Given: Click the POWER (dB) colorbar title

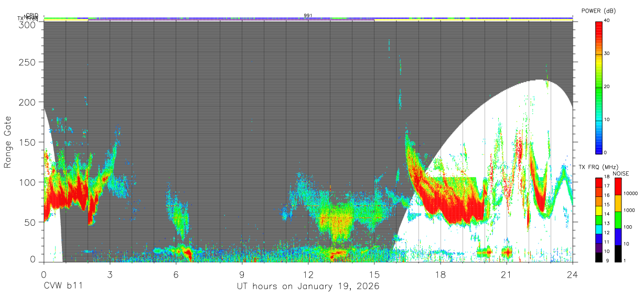Looking at the screenshot, I should pos(598,11).
